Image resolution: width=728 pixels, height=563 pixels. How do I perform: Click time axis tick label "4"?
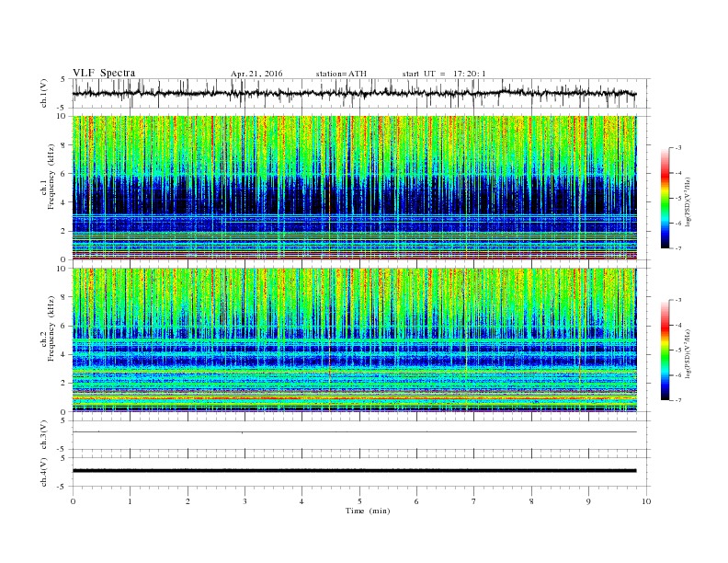click(x=301, y=501)
